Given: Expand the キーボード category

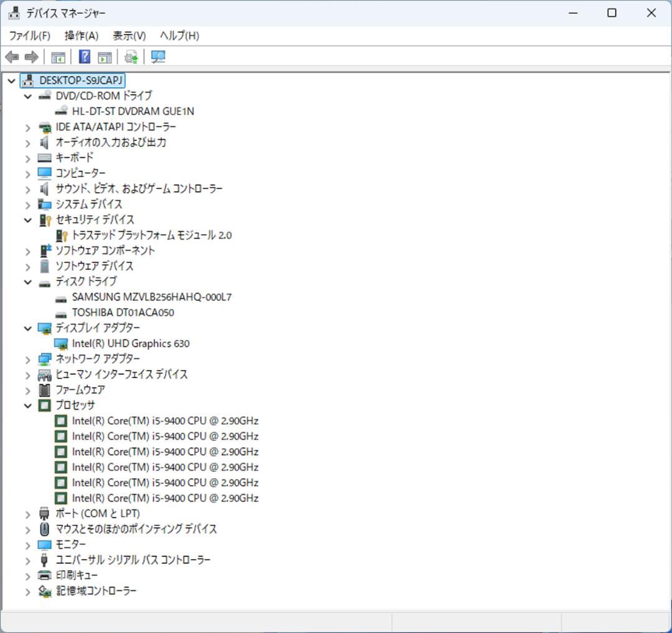Looking at the screenshot, I should click(27, 157).
